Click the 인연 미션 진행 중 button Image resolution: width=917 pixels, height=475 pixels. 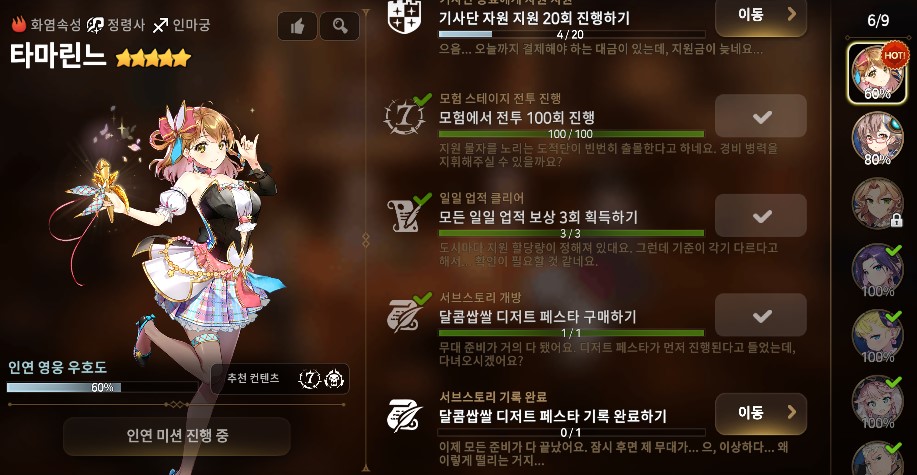(x=177, y=436)
